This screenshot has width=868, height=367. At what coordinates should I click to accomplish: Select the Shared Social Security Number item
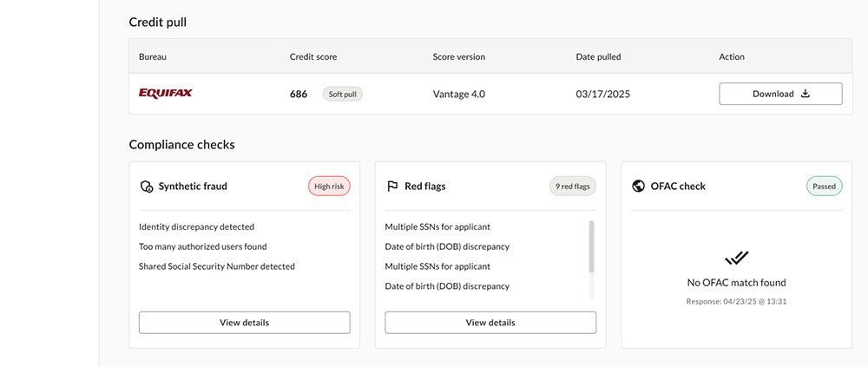pyautogui.click(x=217, y=266)
